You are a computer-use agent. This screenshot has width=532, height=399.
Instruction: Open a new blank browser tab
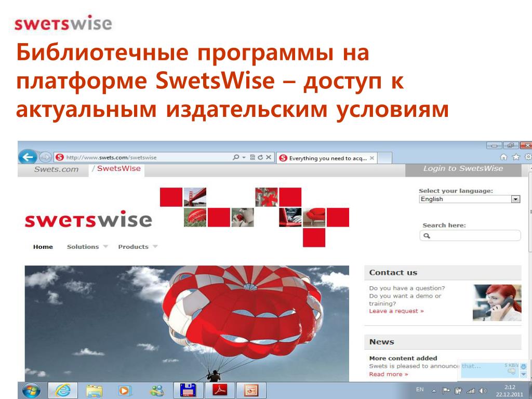[x=385, y=158]
